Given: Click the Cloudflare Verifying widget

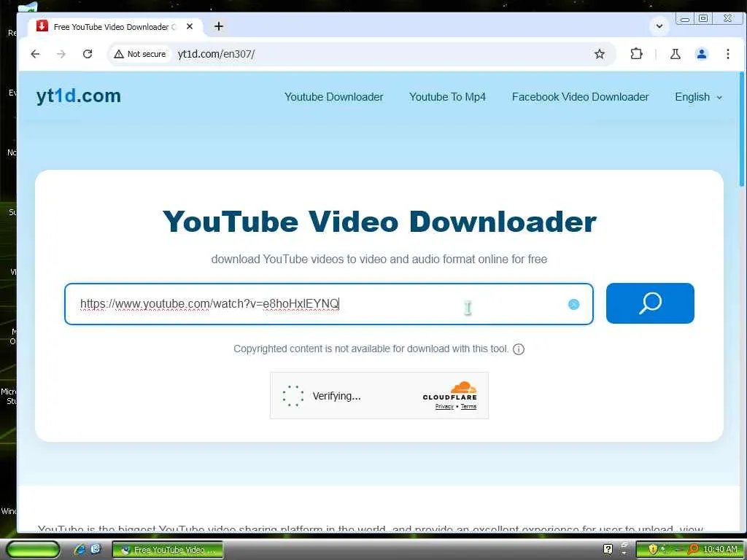Looking at the screenshot, I should coord(379,396).
